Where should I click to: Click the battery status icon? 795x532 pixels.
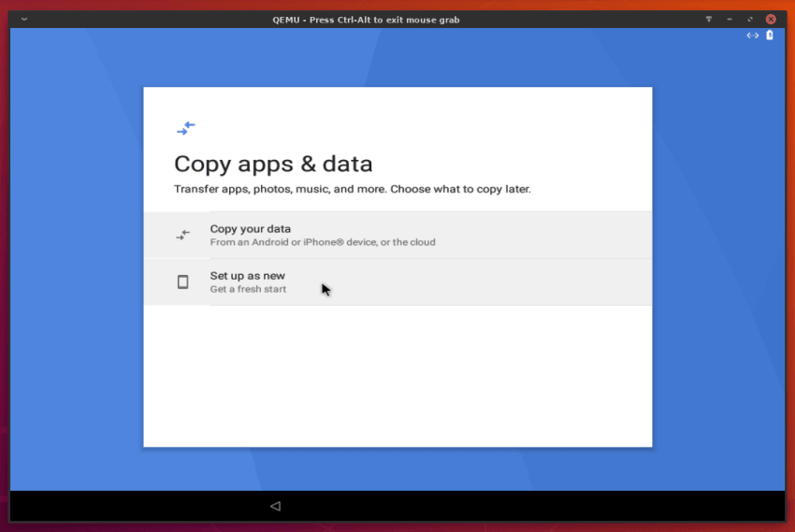click(770, 36)
